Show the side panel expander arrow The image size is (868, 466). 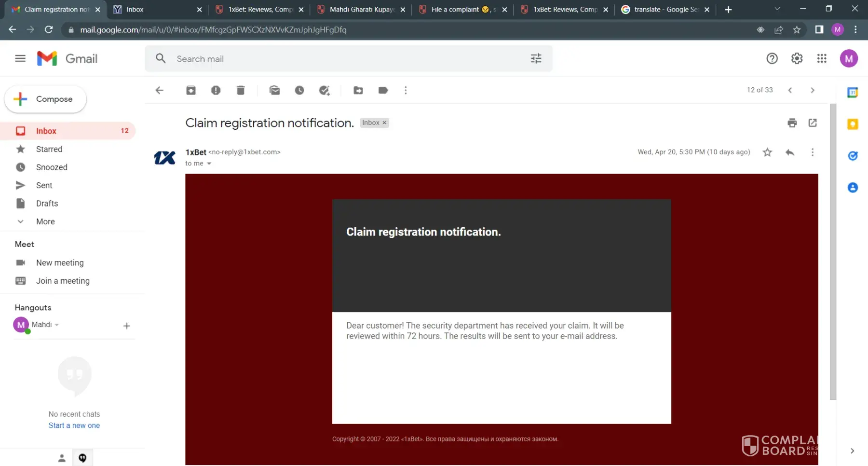click(x=852, y=451)
